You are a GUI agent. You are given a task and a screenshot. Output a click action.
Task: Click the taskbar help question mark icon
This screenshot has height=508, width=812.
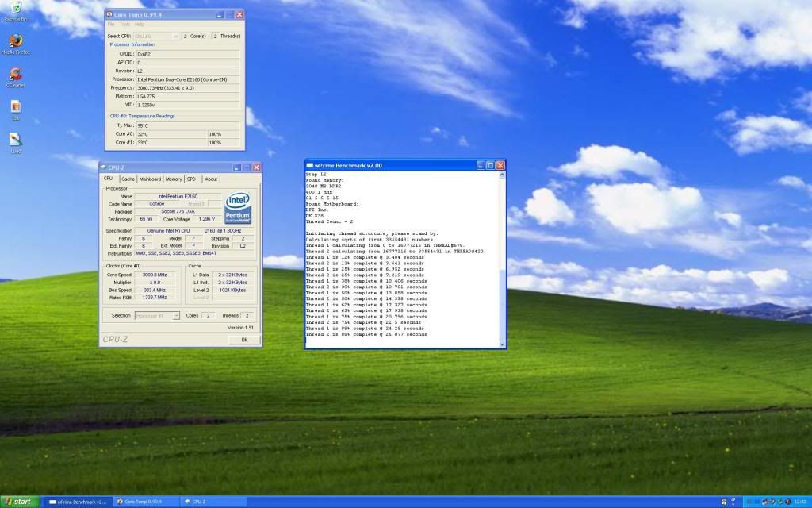point(724,502)
